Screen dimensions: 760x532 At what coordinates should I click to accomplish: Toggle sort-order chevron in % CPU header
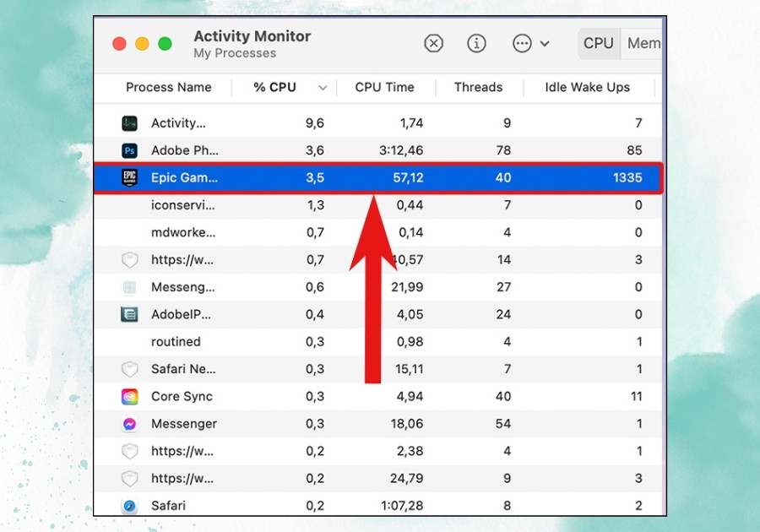pyautogui.click(x=323, y=88)
